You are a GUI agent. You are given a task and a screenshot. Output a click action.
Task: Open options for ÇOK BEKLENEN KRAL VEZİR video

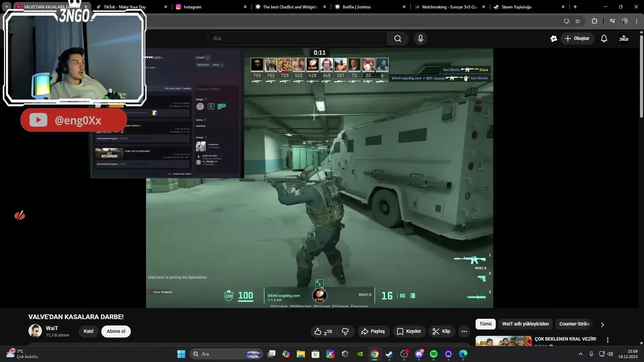[608, 340]
